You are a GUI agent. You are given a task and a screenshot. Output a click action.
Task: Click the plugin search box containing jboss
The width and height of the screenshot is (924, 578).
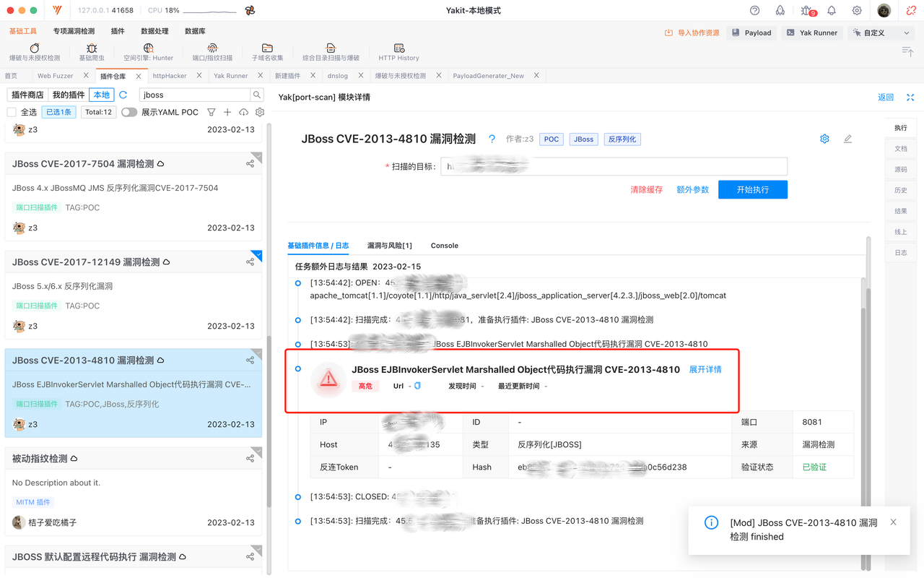click(194, 95)
